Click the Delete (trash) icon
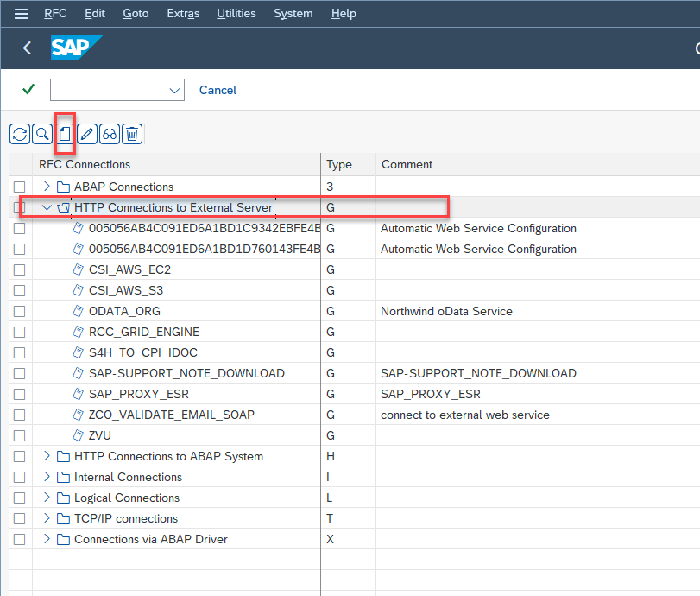700x596 pixels. coord(131,134)
